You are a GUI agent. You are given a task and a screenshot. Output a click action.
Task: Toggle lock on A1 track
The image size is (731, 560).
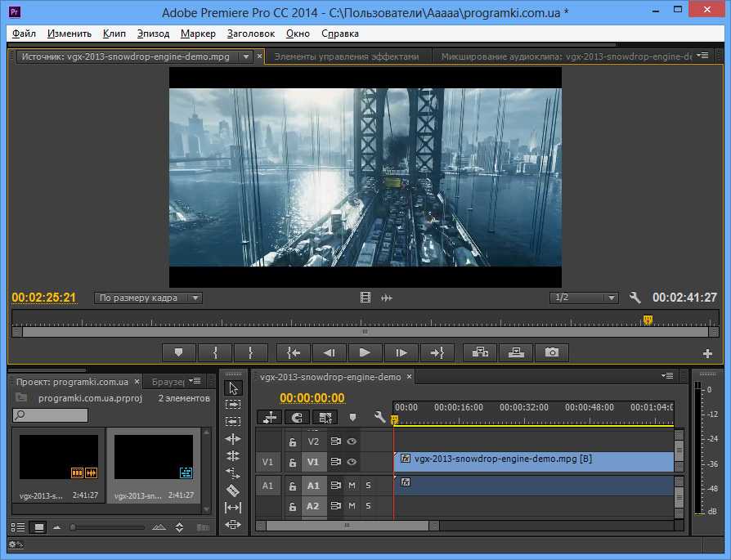[x=292, y=486]
